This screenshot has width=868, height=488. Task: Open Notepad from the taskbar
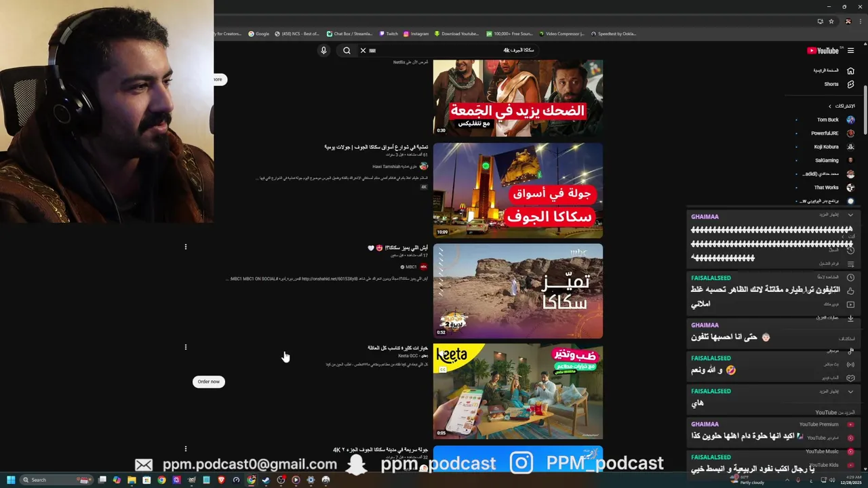click(206, 480)
